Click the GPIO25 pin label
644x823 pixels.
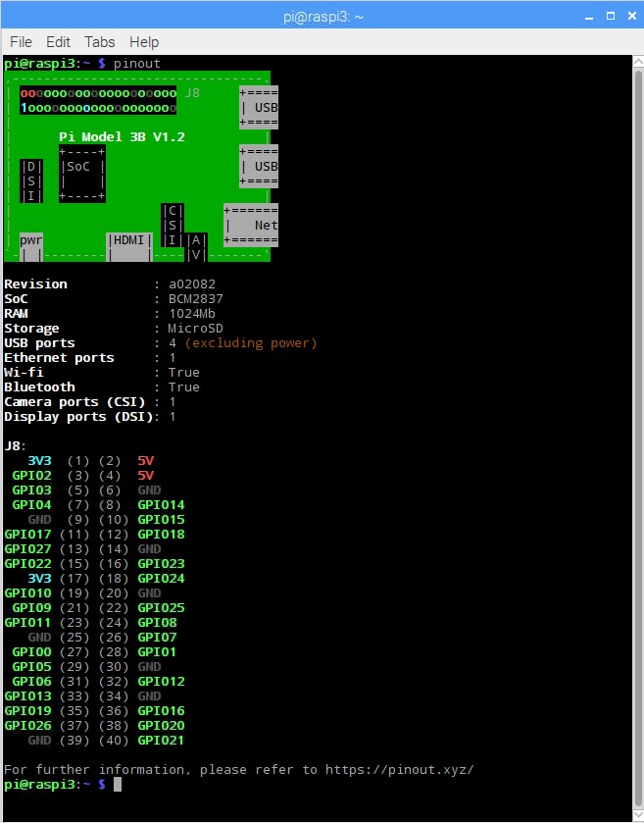[x=161, y=608]
